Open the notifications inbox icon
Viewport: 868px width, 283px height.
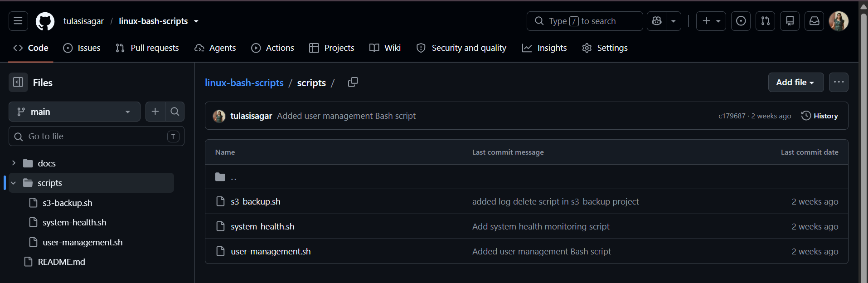(x=814, y=21)
